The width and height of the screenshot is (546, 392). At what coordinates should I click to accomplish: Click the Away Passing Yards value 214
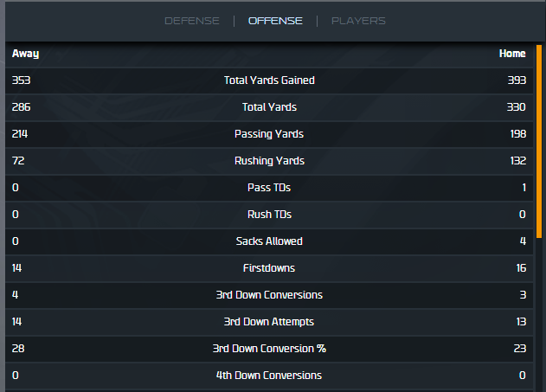21,134
